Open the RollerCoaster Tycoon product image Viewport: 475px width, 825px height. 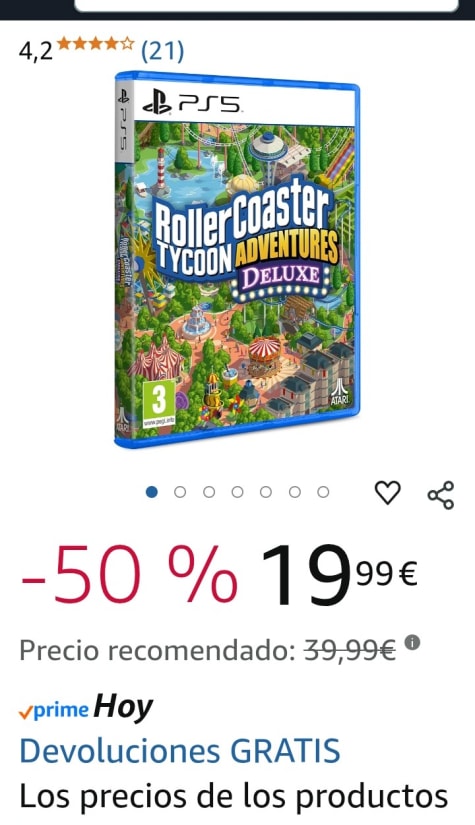pos(237,259)
